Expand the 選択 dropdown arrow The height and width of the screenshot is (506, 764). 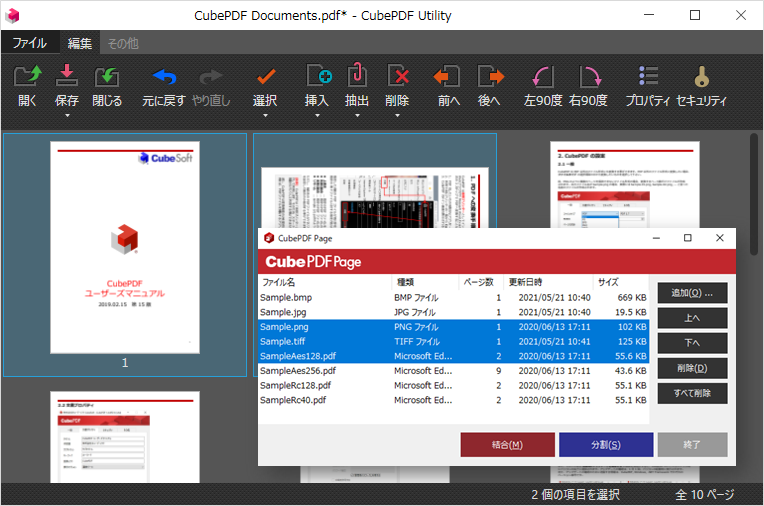[x=266, y=116]
